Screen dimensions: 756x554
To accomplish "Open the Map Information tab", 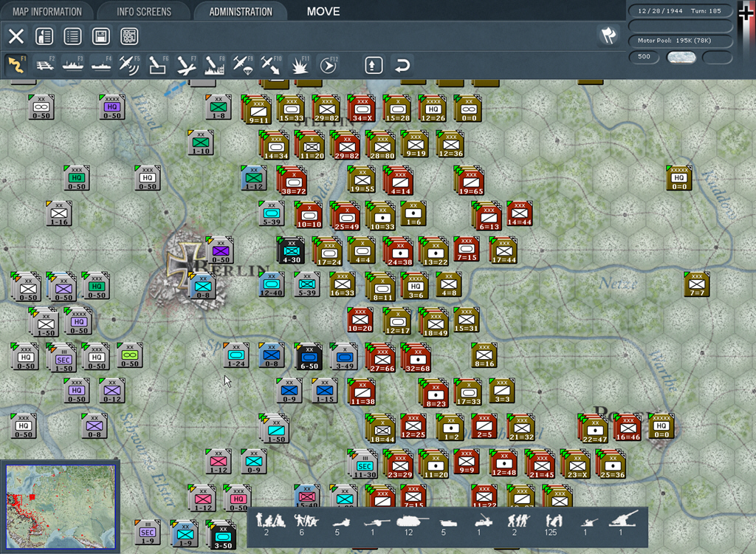I will pos(46,12).
